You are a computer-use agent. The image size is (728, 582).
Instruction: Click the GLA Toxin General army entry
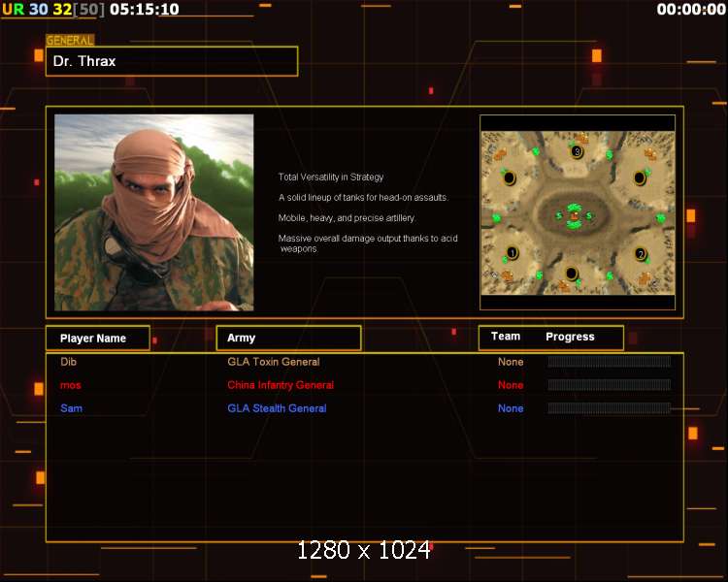[274, 362]
